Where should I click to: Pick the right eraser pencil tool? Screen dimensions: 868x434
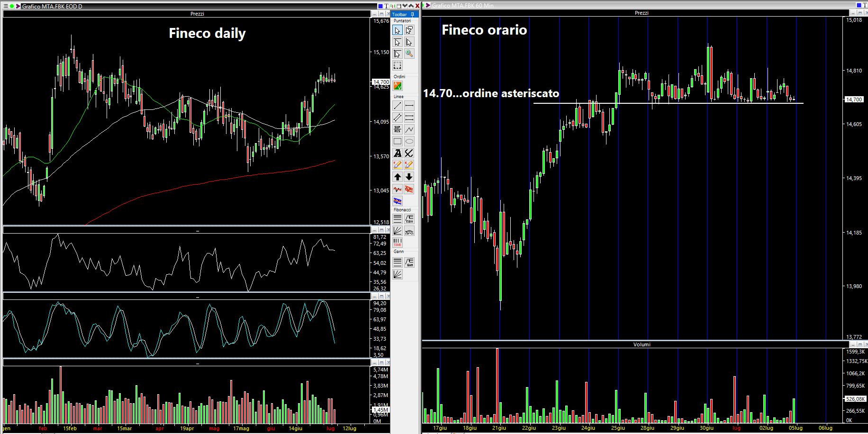click(x=409, y=165)
